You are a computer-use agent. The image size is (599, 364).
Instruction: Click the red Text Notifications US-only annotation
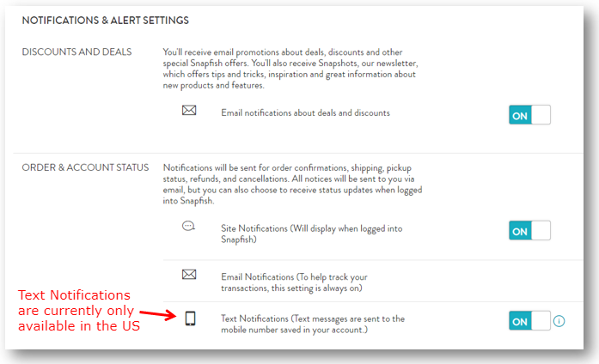79,311
